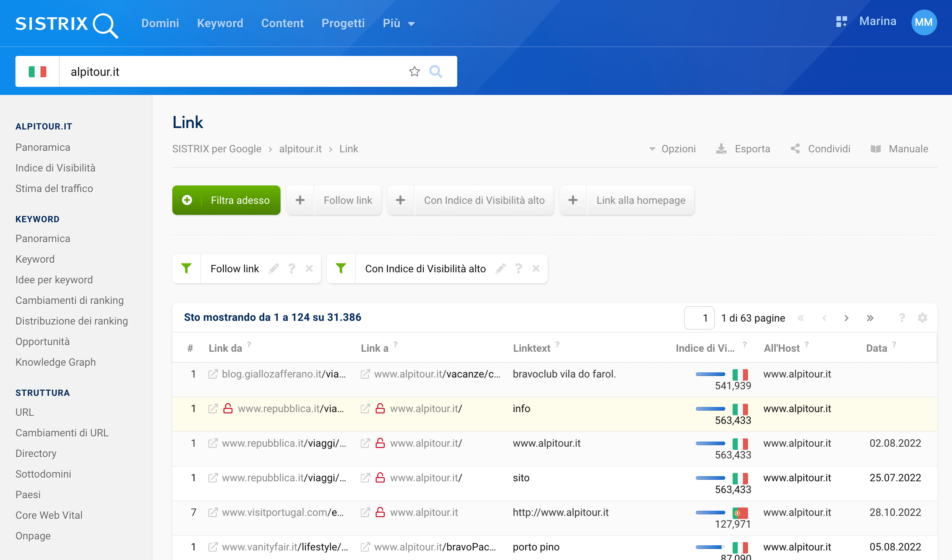Click the date 28.10.2022

895,513
